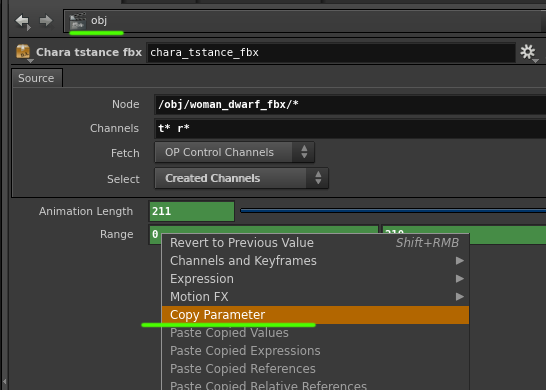Click the Animation Length value 211
The image size is (546, 390).
point(192,211)
